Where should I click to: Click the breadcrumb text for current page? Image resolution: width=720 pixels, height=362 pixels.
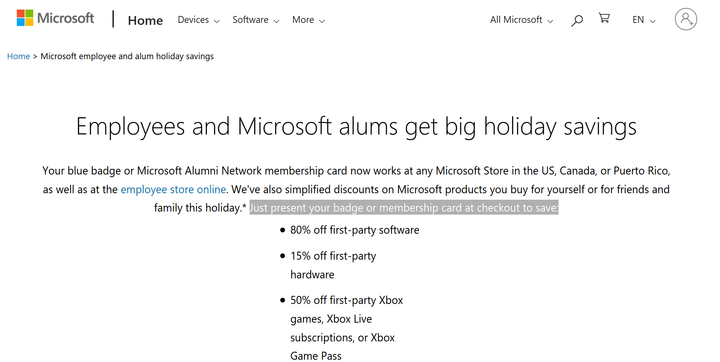click(127, 56)
